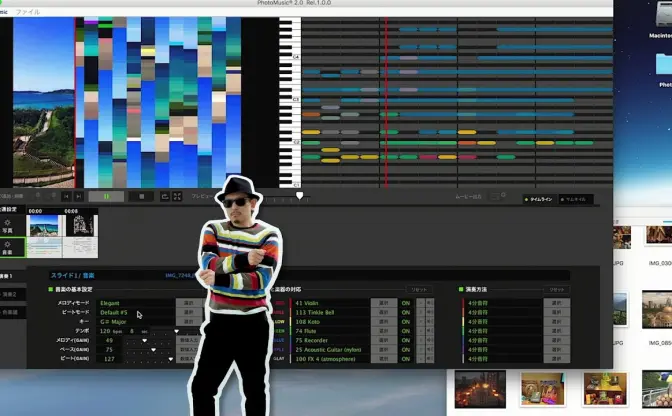This screenshot has height=416, width=672.
Task: Adjust the tempo slider at 120 bpm
Action: 176,331
